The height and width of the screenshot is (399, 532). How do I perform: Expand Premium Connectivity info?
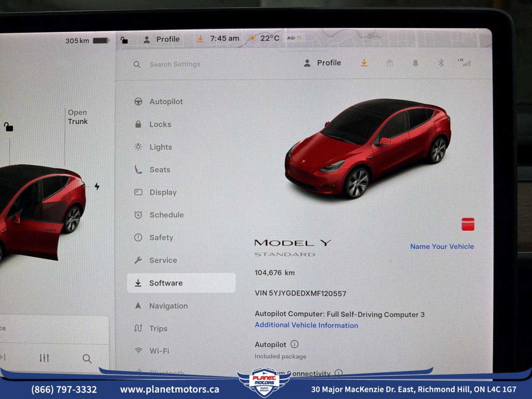click(339, 373)
